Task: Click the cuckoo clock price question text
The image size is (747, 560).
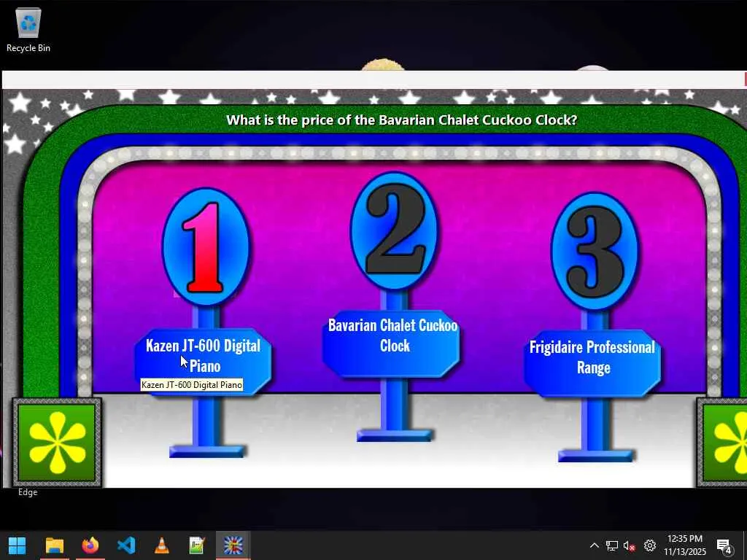Action: (401, 120)
